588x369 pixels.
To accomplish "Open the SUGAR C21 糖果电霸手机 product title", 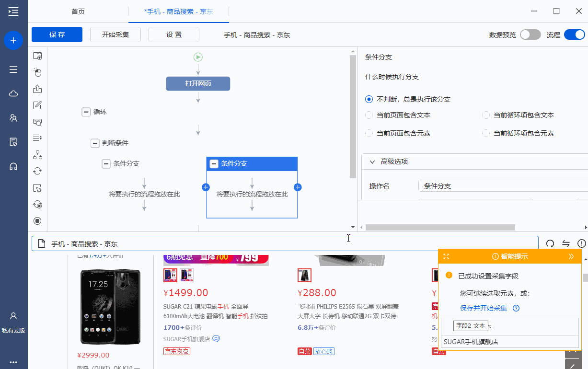I will coord(216,311).
